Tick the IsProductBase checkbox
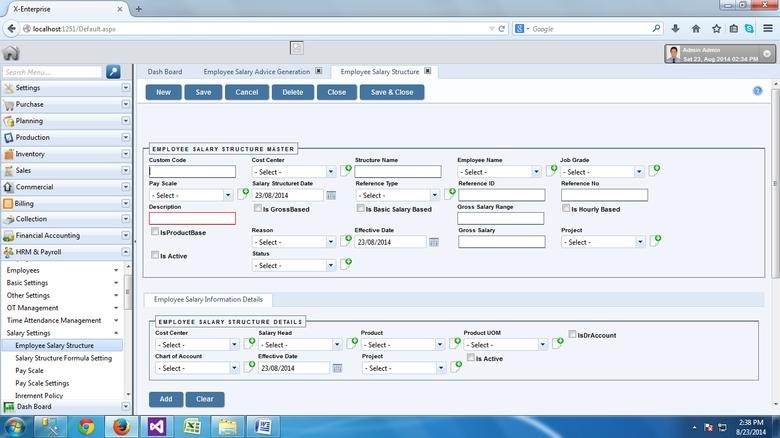Screen dimensions: 780x438 pos(155,231)
